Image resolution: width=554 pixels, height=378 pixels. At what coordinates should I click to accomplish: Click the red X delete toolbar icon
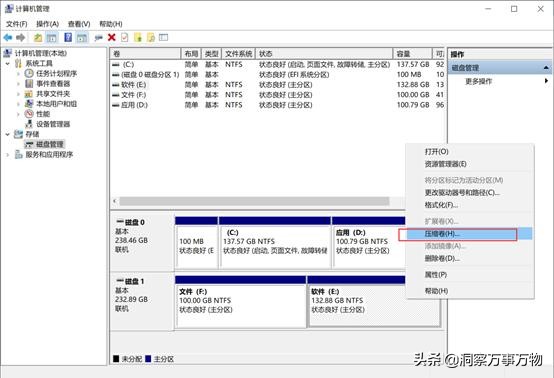pos(112,37)
